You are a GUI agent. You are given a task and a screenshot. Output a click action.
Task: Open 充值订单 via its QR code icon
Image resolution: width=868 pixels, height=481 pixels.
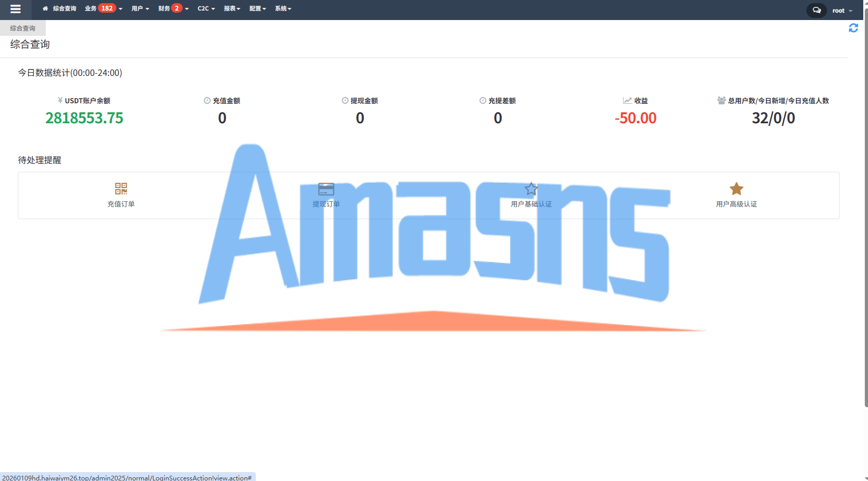pos(121,189)
